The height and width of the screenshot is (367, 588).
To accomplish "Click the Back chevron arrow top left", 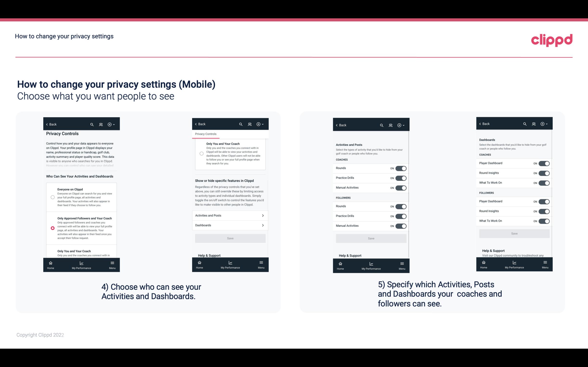I will point(47,124).
